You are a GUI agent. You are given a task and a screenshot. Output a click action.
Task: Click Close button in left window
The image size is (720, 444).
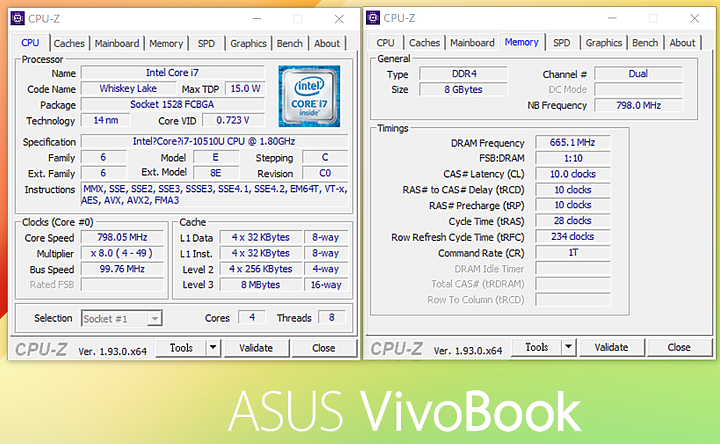point(324,348)
